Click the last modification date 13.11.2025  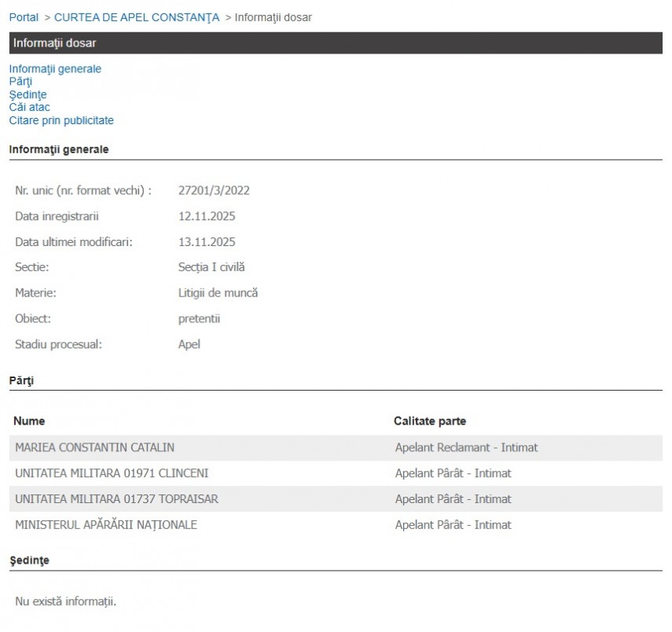(x=207, y=242)
